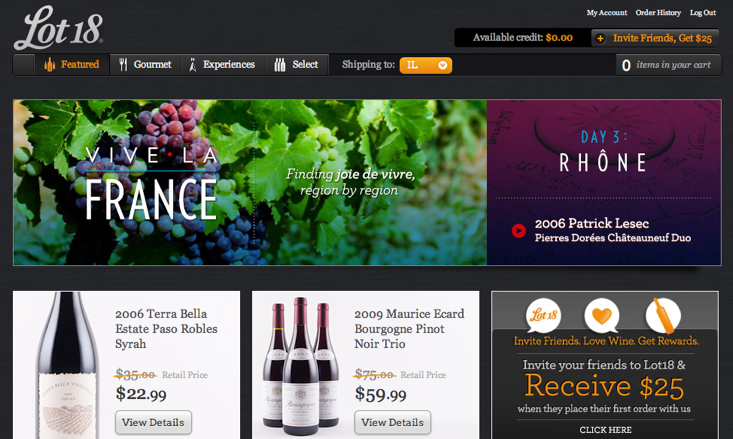
Task: View Details for Terra Bella Syrah
Action: point(153,422)
